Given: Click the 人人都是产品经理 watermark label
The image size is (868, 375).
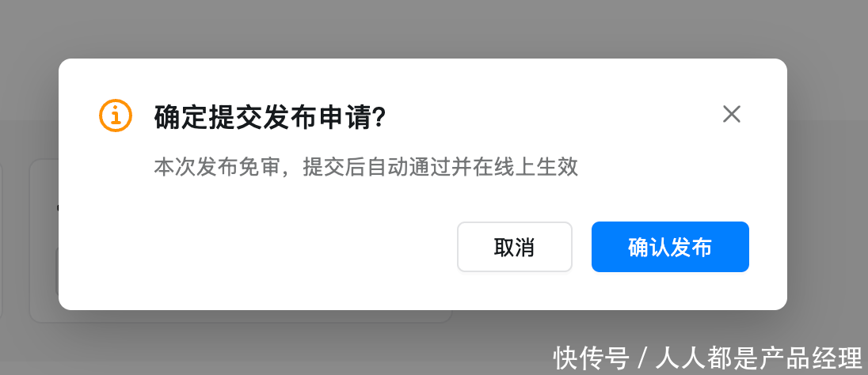Looking at the screenshot, I should pos(759,358).
